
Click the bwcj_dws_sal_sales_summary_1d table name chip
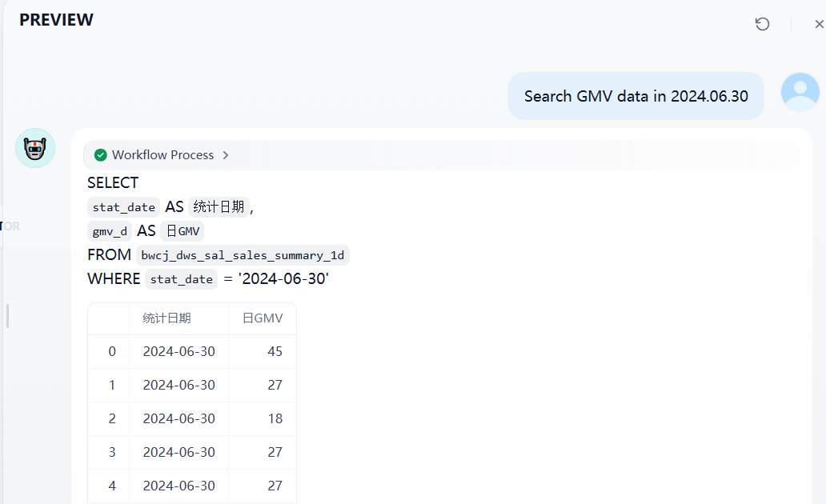tap(243, 255)
